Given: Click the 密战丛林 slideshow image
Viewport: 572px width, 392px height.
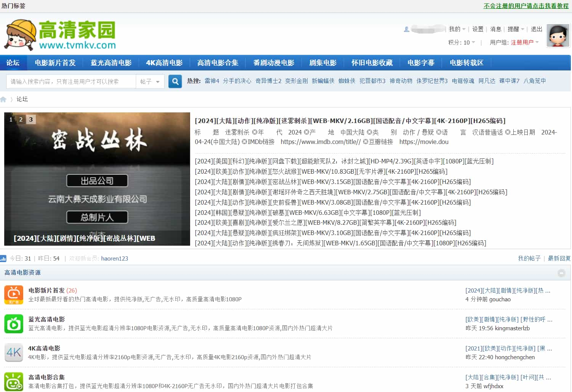Looking at the screenshot, I should (x=97, y=179).
